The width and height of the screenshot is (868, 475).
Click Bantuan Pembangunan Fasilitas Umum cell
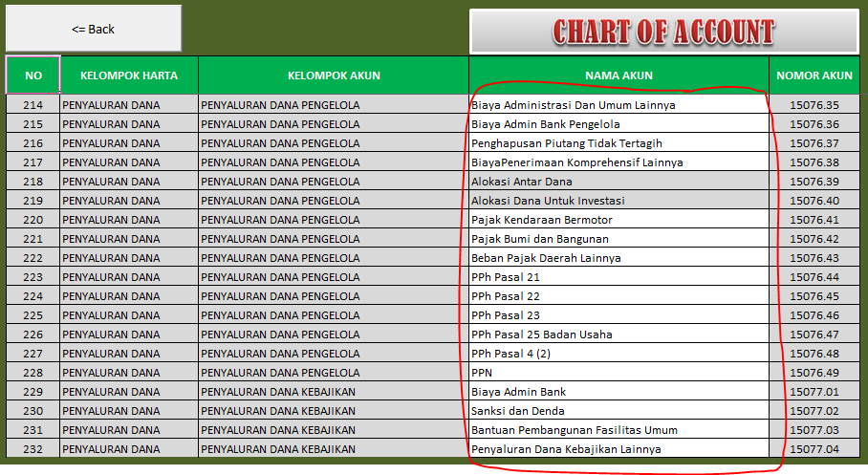pos(618,430)
